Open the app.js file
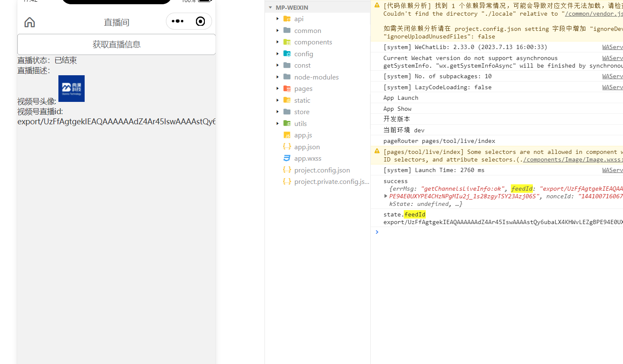 [x=303, y=135]
